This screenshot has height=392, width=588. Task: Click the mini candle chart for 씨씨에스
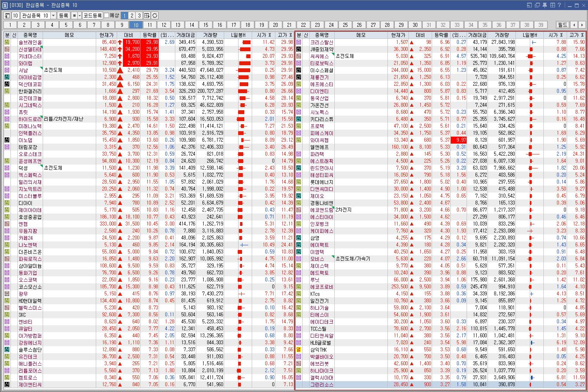(530, 56)
